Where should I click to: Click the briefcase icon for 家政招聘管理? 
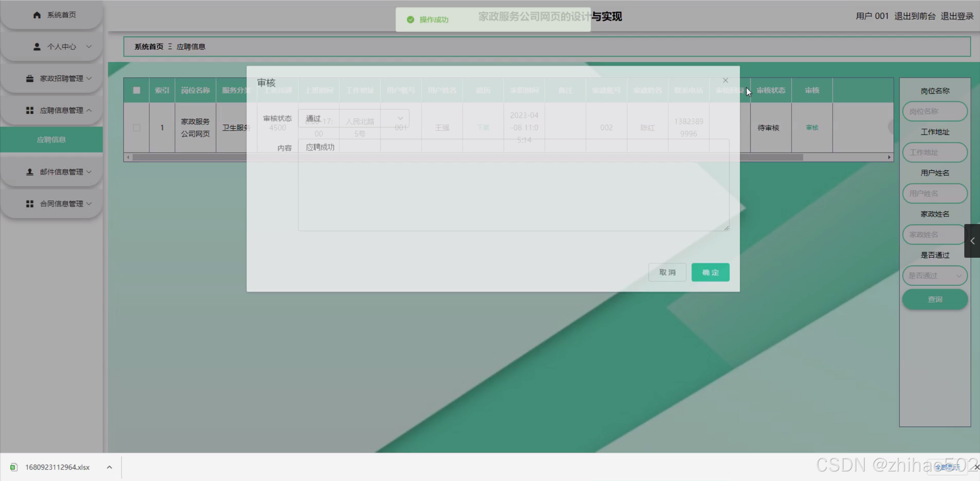29,79
